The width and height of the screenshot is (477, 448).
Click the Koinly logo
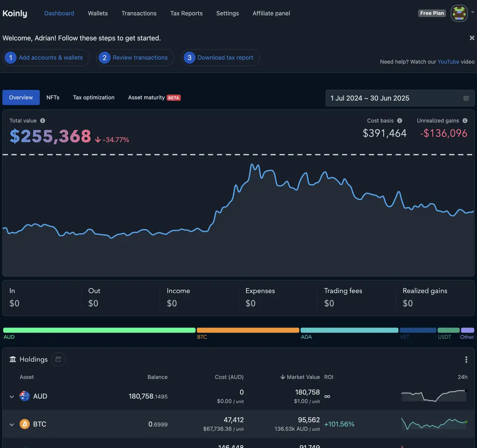pos(15,13)
